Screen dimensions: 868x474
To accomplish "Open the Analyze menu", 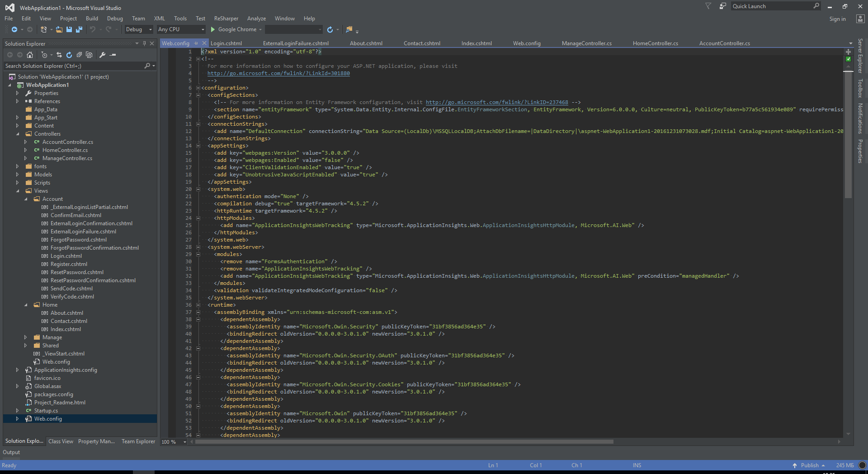I will pos(256,19).
